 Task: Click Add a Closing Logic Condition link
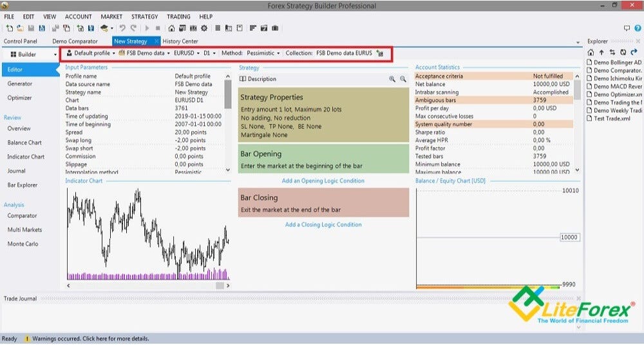click(x=324, y=224)
